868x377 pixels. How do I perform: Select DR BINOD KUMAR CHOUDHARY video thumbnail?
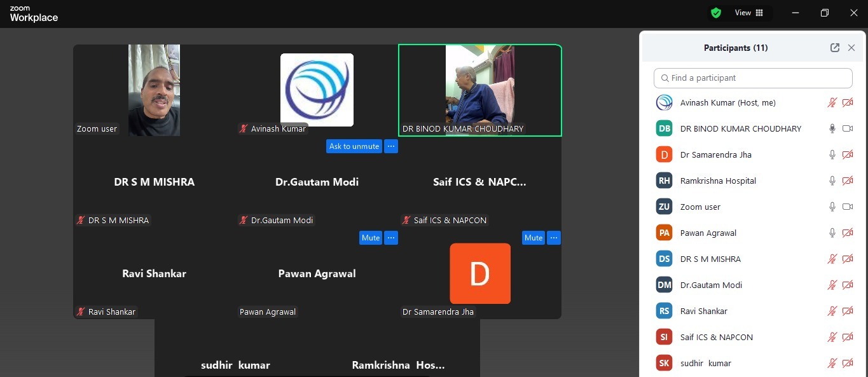coord(479,90)
